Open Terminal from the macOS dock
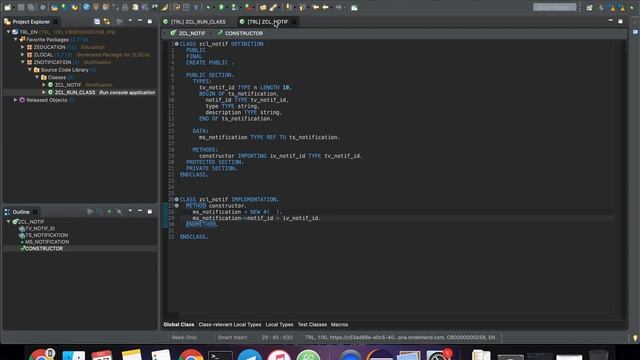 (x=220, y=355)
